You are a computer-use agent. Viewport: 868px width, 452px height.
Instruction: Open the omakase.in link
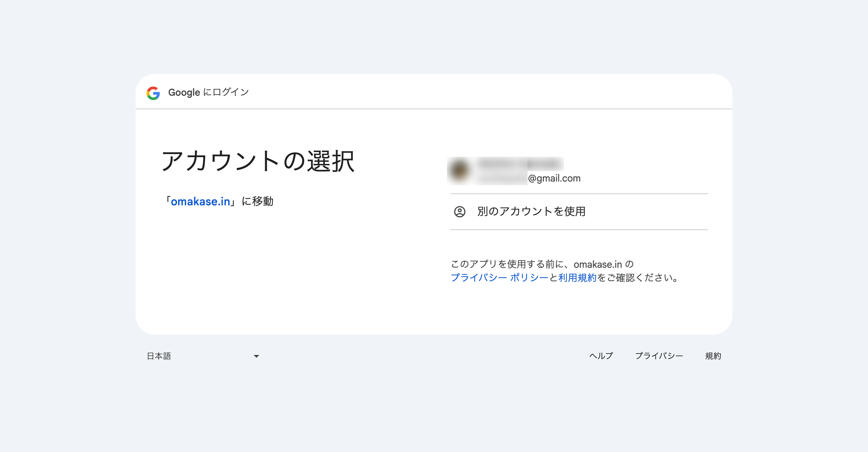[x=200, y=202]
